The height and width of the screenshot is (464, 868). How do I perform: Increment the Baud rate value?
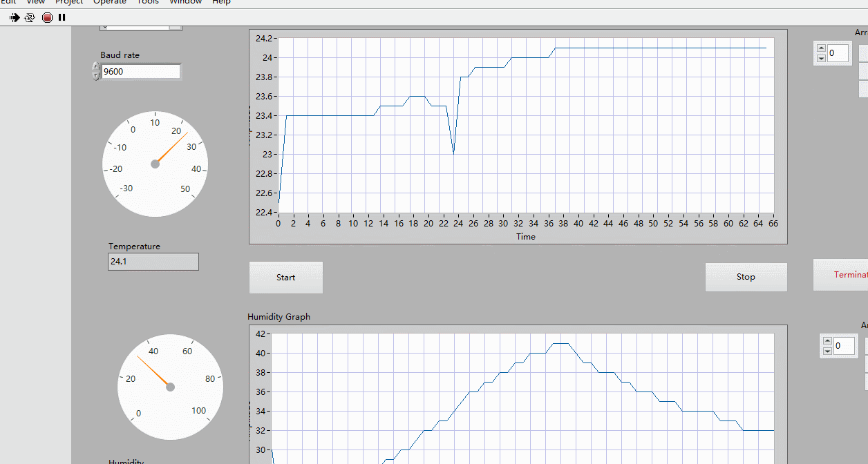tap(96, 67)
